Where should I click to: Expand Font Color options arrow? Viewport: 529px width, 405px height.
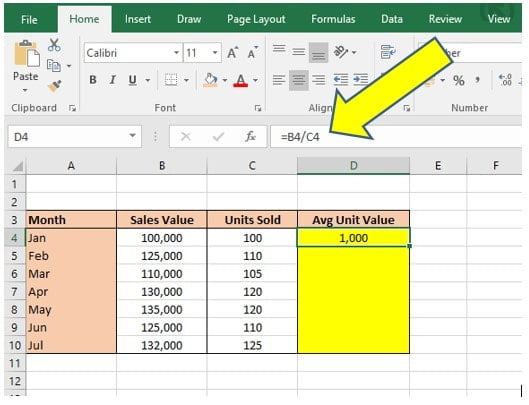(255, 80)
